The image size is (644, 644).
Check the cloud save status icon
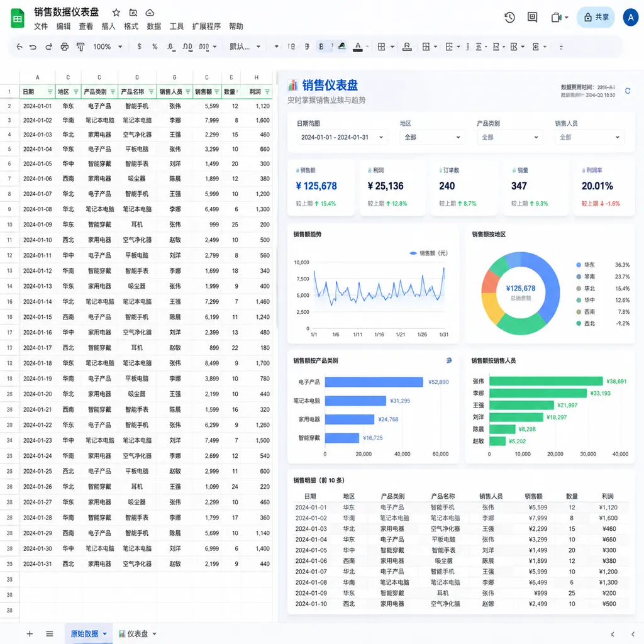150,13
